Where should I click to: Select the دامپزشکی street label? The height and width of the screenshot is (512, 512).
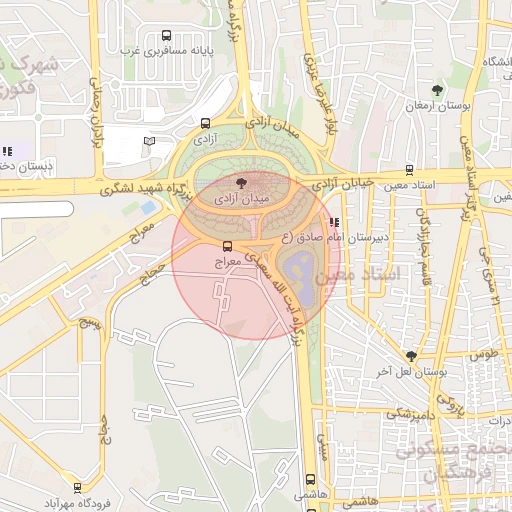pos(411,415)
